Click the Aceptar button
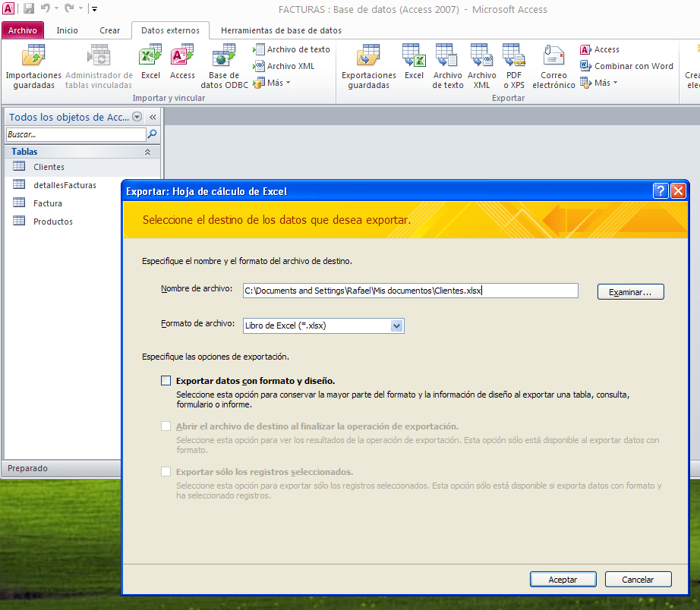This screenshot has width=700, height=610. tap(563, 579)
